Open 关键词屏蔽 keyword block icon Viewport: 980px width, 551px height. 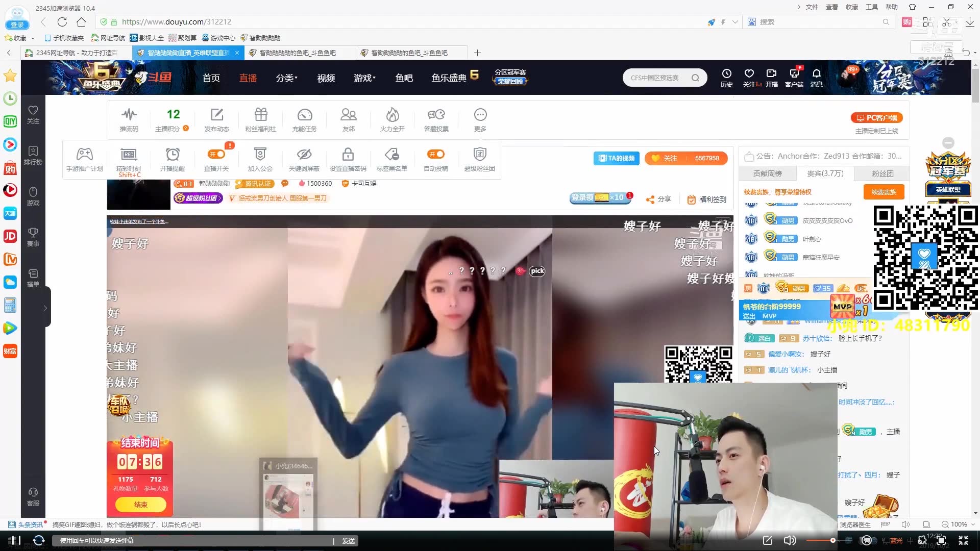pyautogui.click(x=304, y=159)
